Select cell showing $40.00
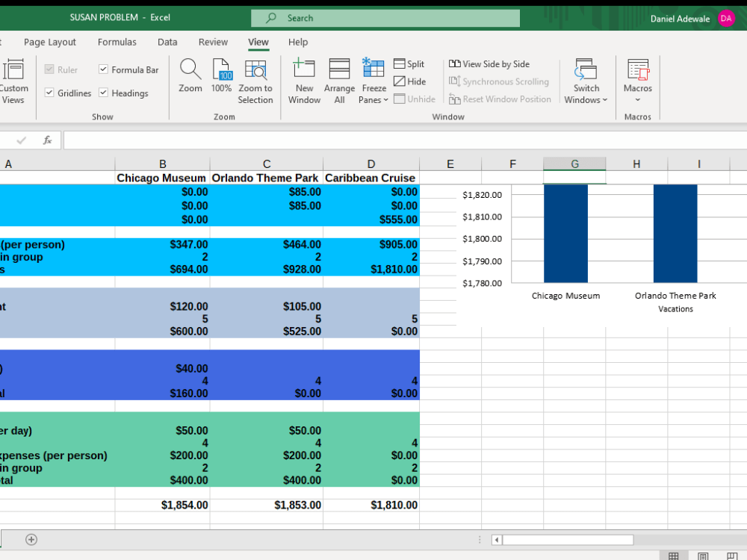This screenshot has height=560, width=747. (x=162, y=368)
